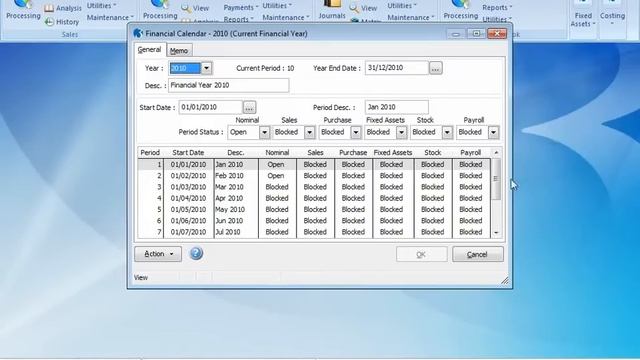Click the Period column header
The height and width of the screenshot is (360, 640).
[150, 153]
